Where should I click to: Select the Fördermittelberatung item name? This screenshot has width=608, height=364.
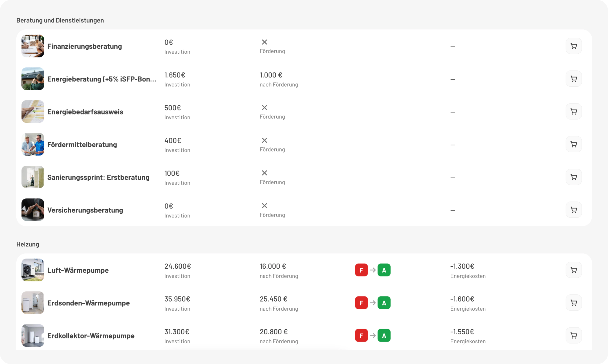[x=82, y=145]
